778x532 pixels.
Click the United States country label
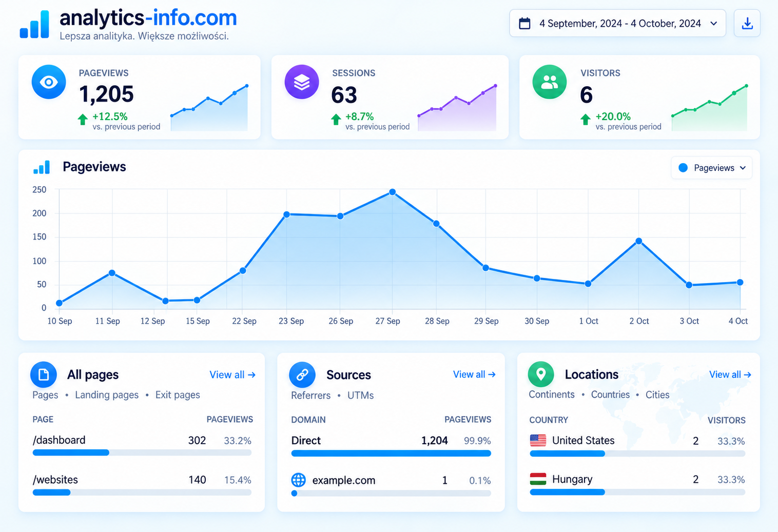(x=583, y=440)
